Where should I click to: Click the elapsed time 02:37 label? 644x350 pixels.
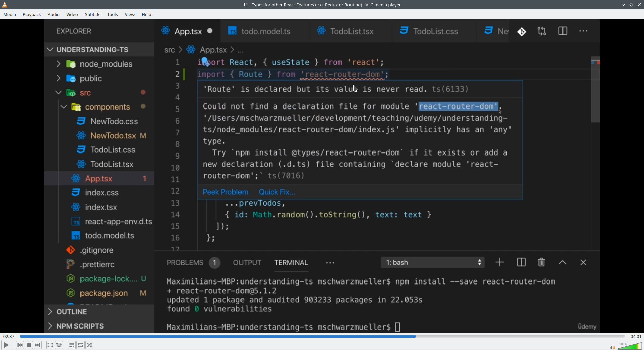(x=9, y=336)
